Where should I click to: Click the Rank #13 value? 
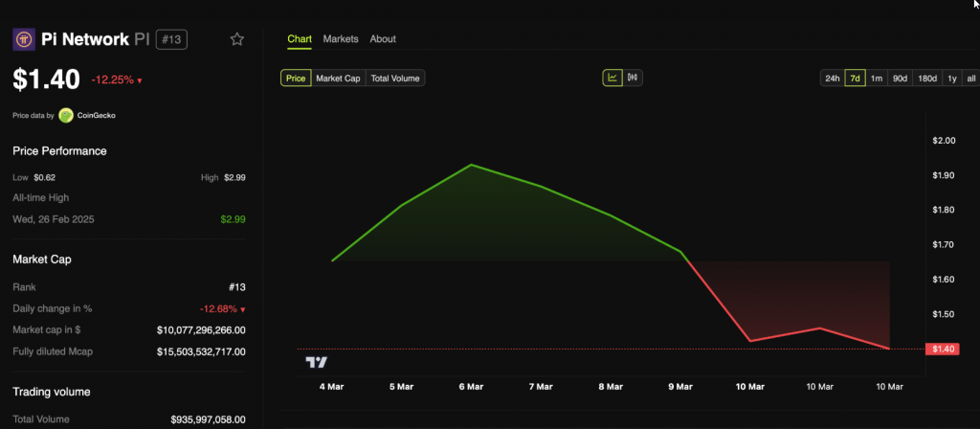pyautogui.click(x=237, y=287)
